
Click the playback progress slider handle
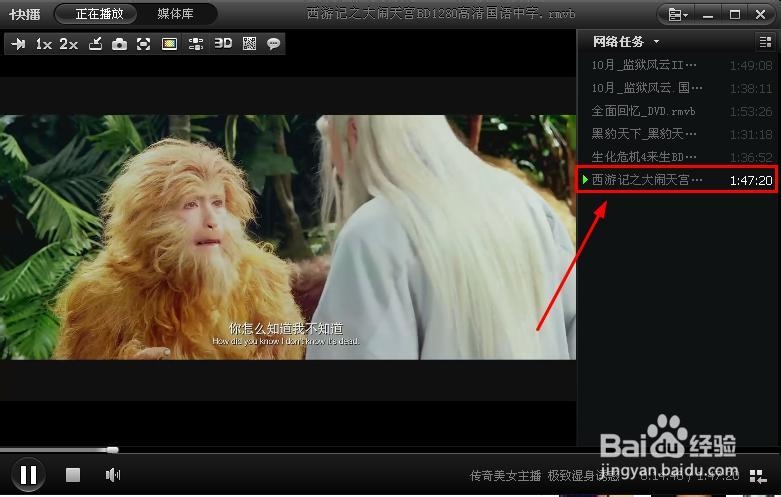113,450
